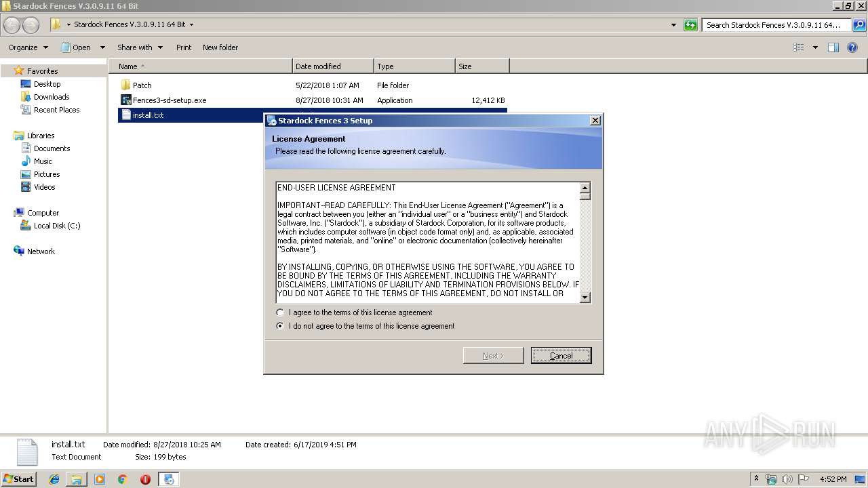Click the install.txt details pane thumbnail
The image size is (868, 488).
coord(27,452)
